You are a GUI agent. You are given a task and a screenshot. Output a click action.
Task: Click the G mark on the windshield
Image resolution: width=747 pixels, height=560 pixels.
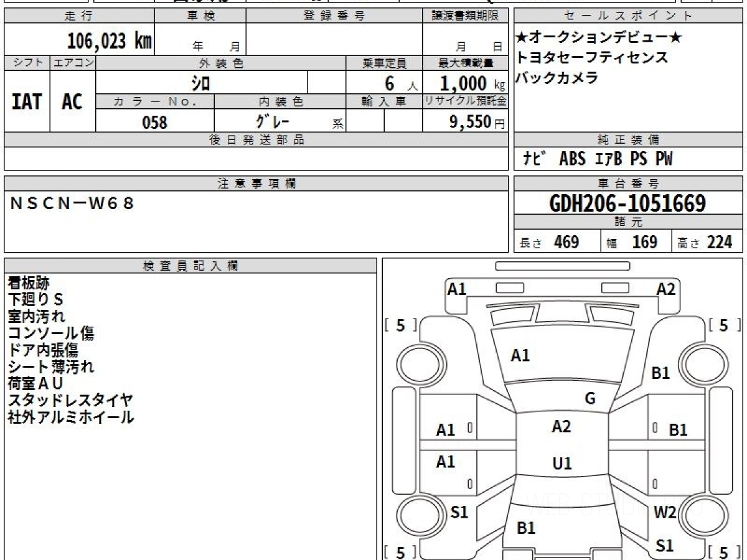(590, 399)
